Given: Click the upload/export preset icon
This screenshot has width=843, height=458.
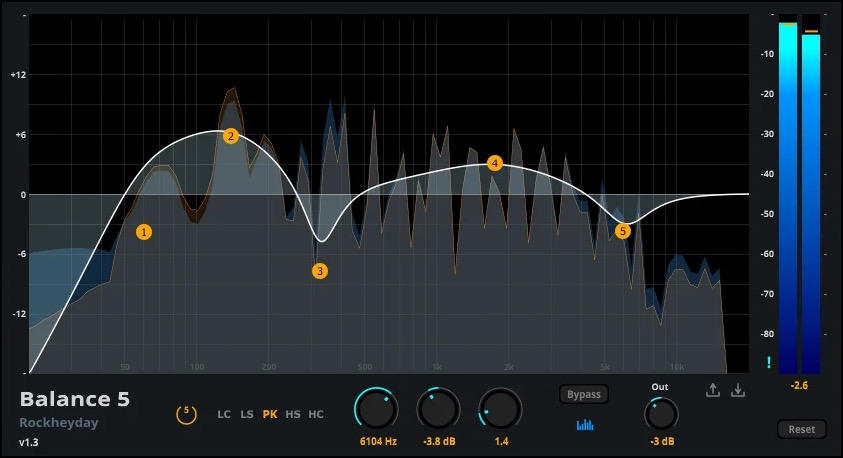Looking at the screenshot, I should click(713, 390).
